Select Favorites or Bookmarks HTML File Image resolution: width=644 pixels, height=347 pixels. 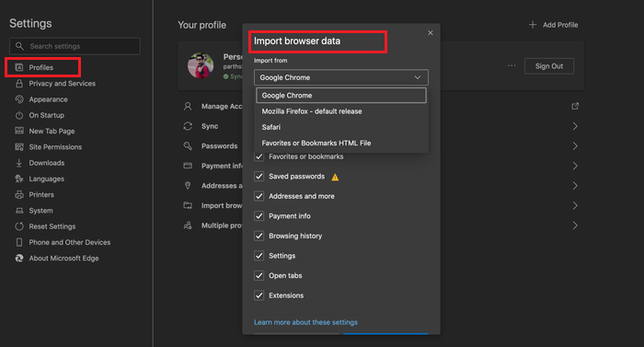[341, 143]
